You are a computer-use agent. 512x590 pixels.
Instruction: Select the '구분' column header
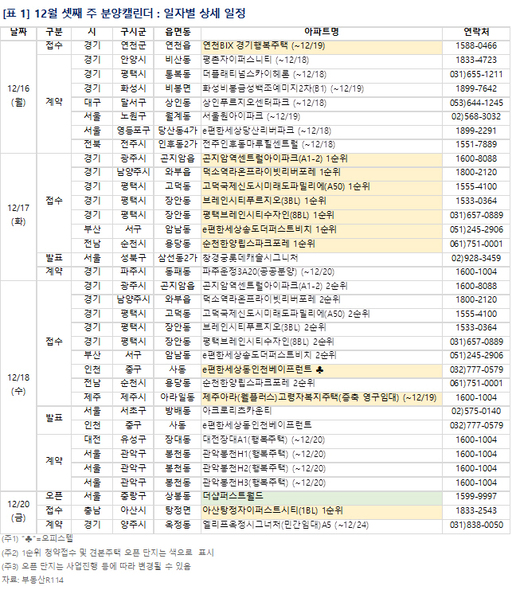point(54,32)
